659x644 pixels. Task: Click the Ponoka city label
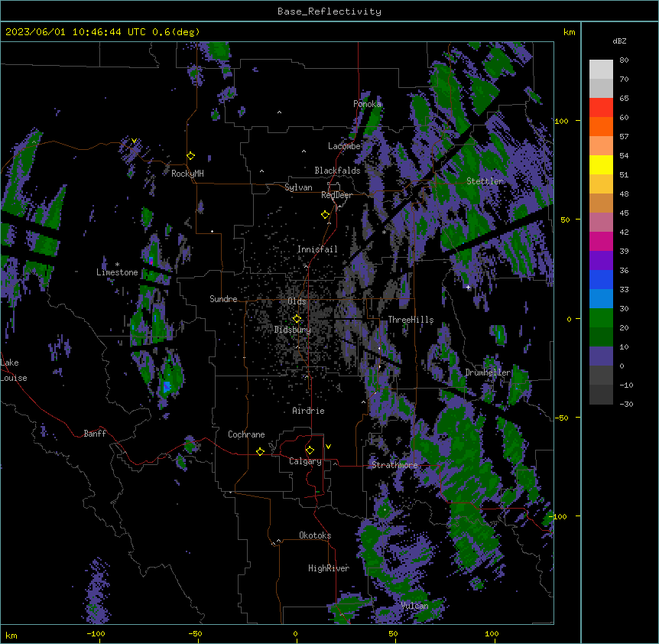pyautogui.click(x=367, y=104)
